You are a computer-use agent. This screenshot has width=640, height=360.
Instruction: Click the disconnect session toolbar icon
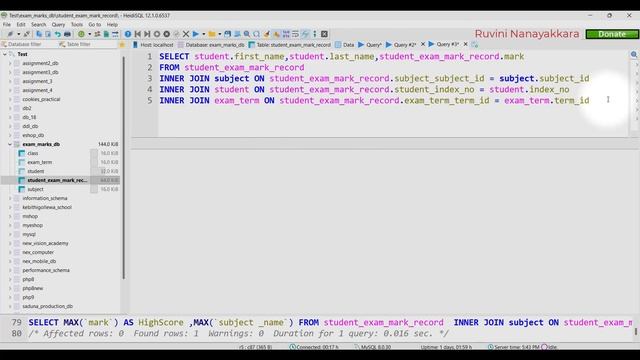click(x=27, y=34)
